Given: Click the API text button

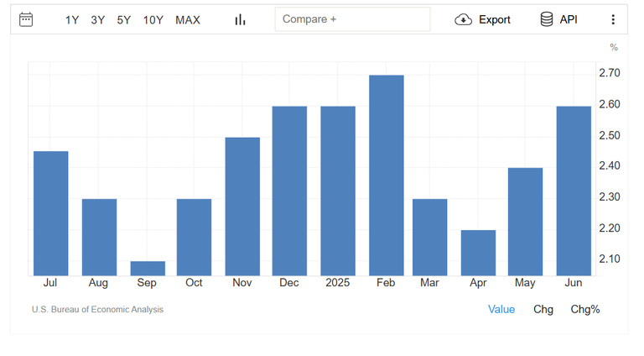Looking at the screenshot, I should (x=569, y=19).
